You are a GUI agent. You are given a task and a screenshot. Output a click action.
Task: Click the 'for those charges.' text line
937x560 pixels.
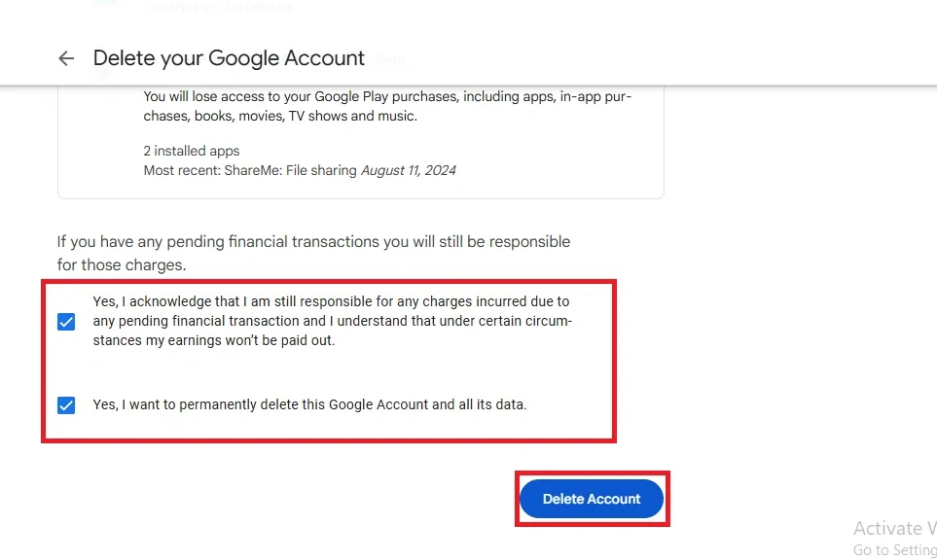[121, 264]
